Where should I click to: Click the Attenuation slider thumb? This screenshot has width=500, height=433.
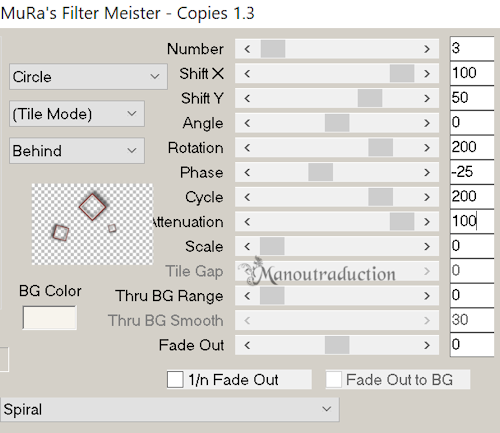point(402,222)
